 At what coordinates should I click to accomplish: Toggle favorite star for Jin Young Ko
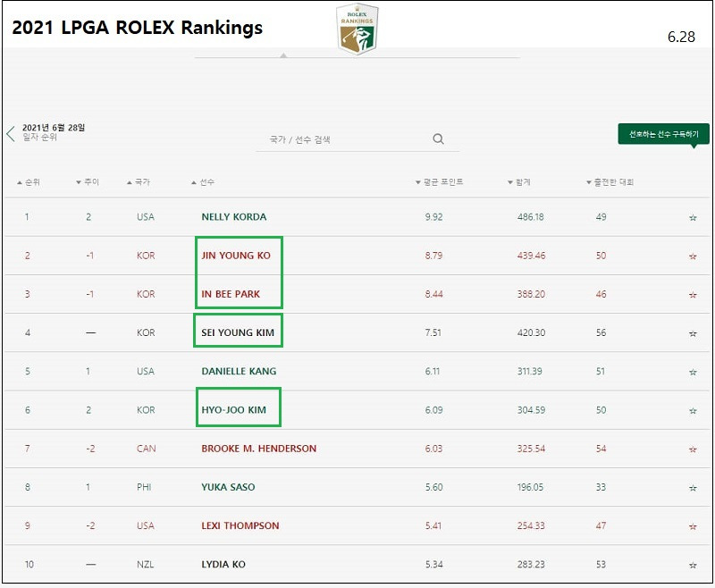pos(693,256)
